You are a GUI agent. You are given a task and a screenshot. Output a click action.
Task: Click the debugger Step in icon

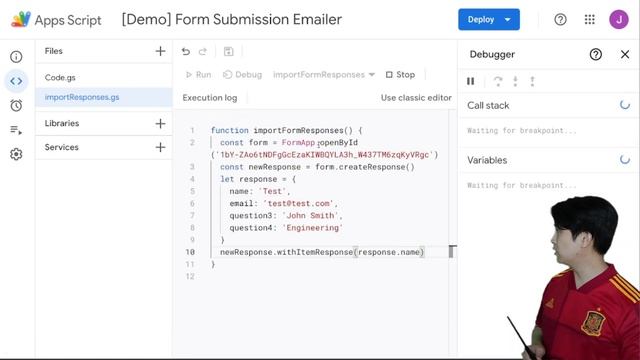[x=516, y=81]
